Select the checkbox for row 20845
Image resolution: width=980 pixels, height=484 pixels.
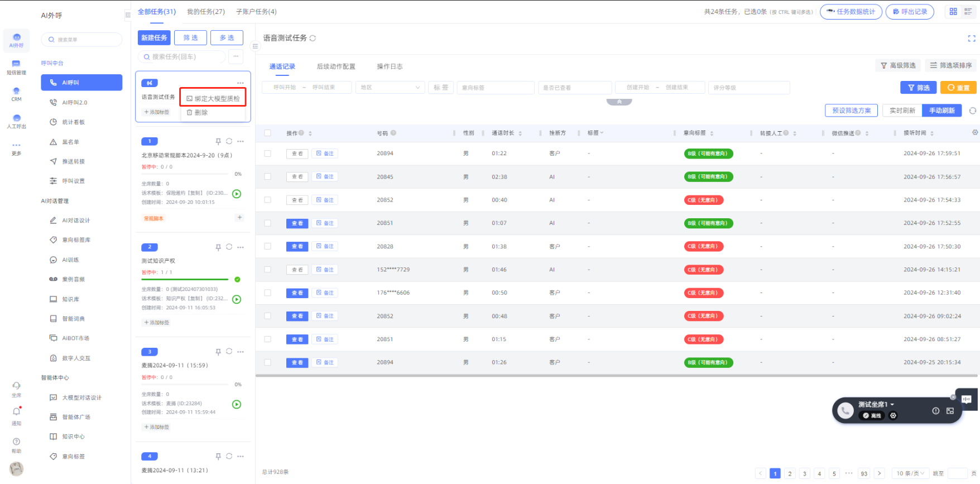268,176
